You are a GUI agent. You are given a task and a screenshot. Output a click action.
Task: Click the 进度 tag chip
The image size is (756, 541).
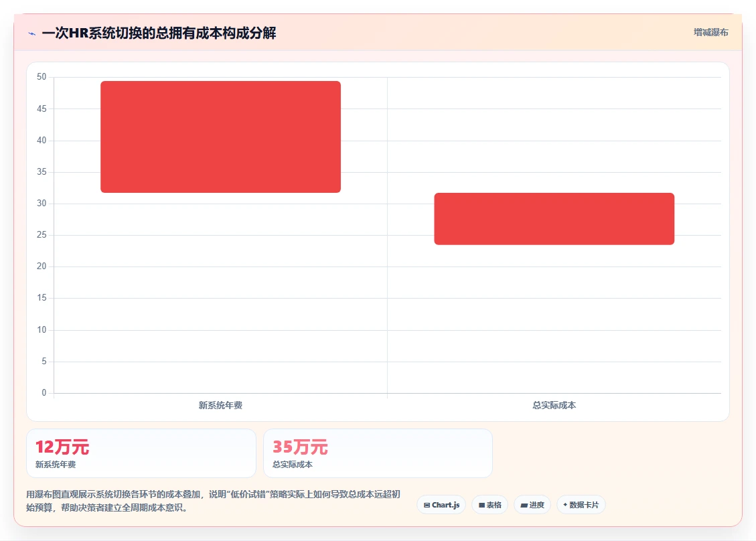(x=532, y=505)
